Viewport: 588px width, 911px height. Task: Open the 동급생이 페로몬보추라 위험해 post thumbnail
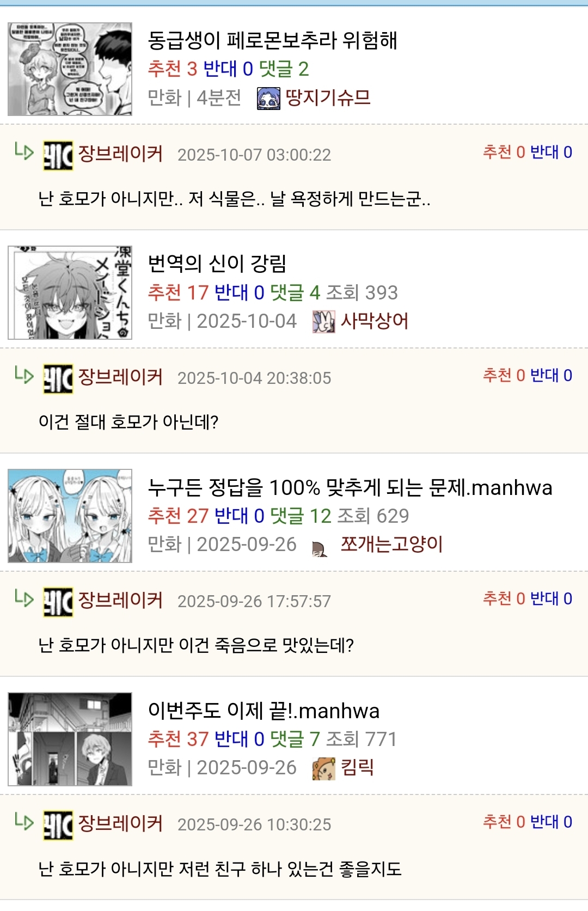[70, 69]
